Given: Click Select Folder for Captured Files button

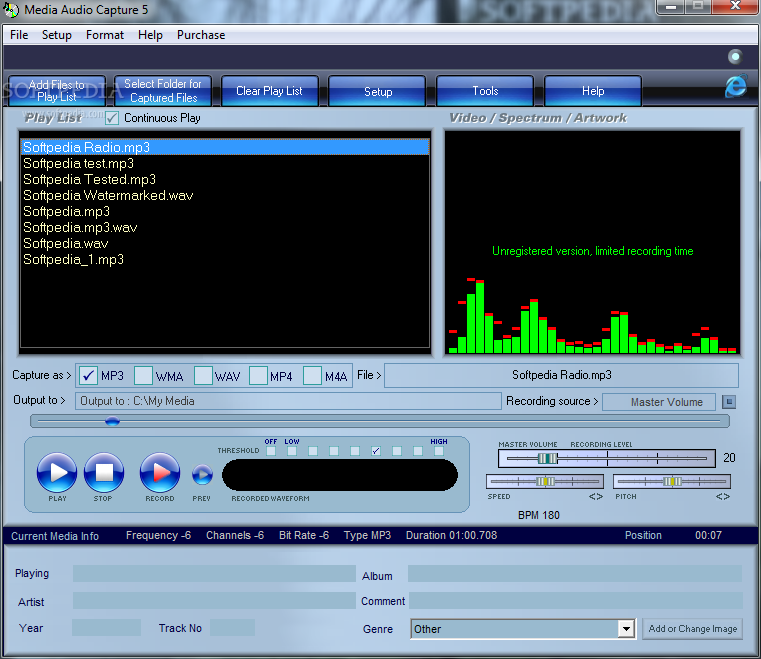Looking at the screenshot, I should [x=163, y=91].
